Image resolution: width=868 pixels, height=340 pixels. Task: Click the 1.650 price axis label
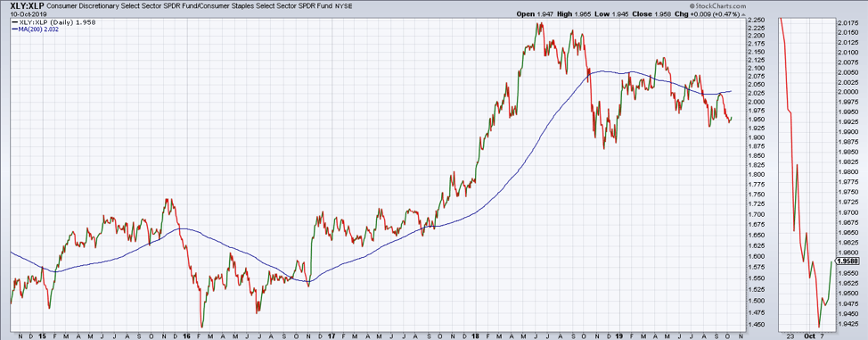756,236
